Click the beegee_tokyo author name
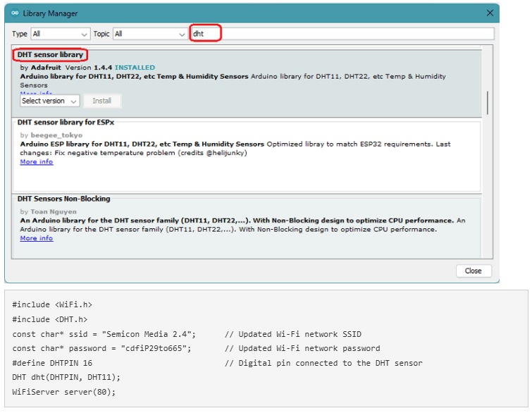Screen dimensions: 532x413 56,135
